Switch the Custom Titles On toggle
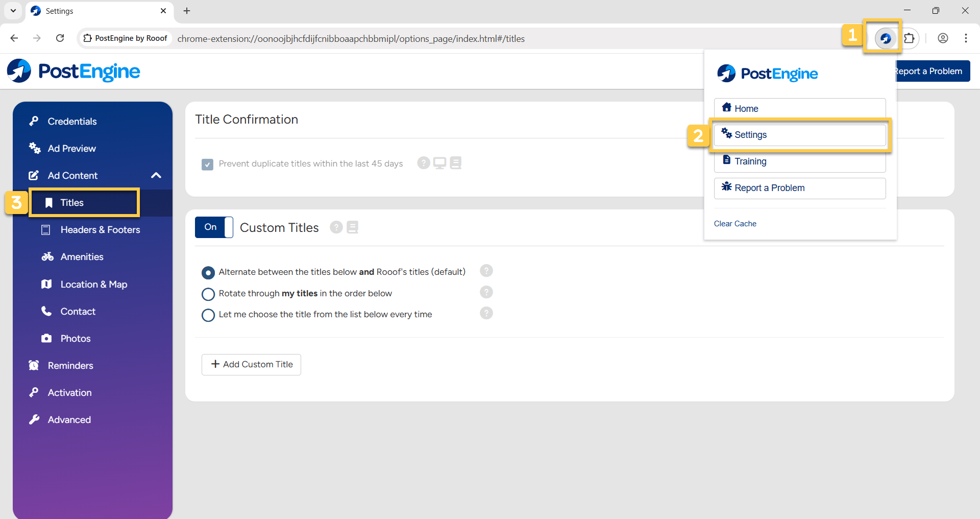The image size is (980, 519). (x=214, y=227)
